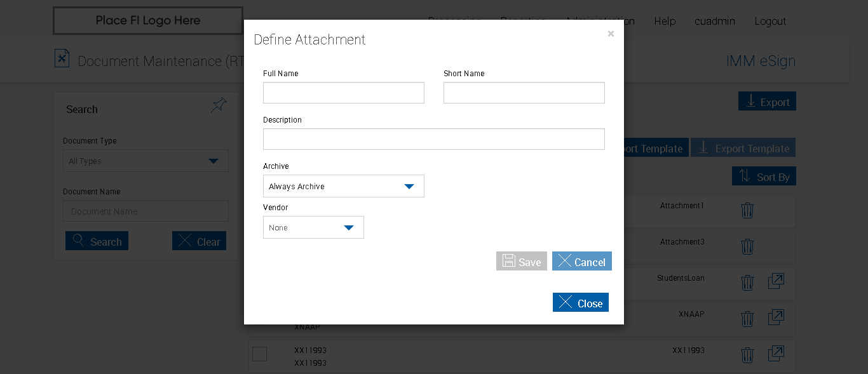Click the Save button

tap(521, 262)
